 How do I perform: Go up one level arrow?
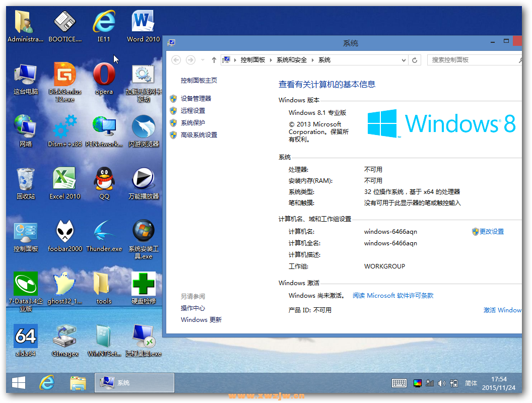(x=214, y=60)
